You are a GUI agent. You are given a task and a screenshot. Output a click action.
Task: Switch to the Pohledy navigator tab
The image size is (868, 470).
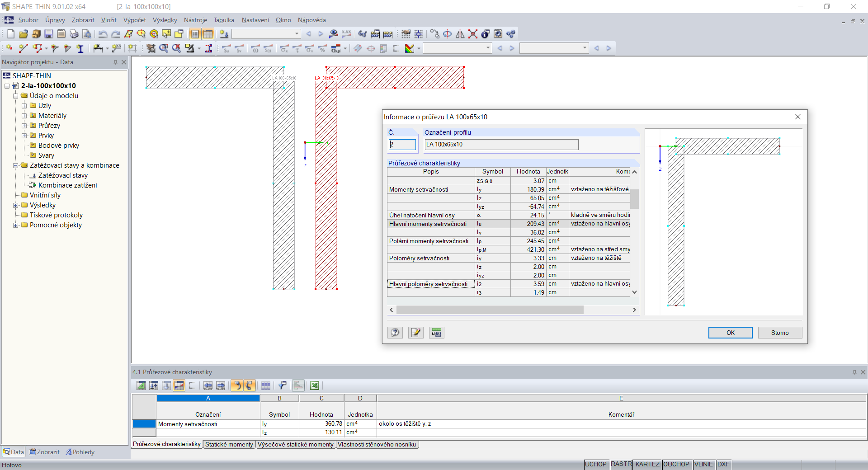tap(80, 452)
